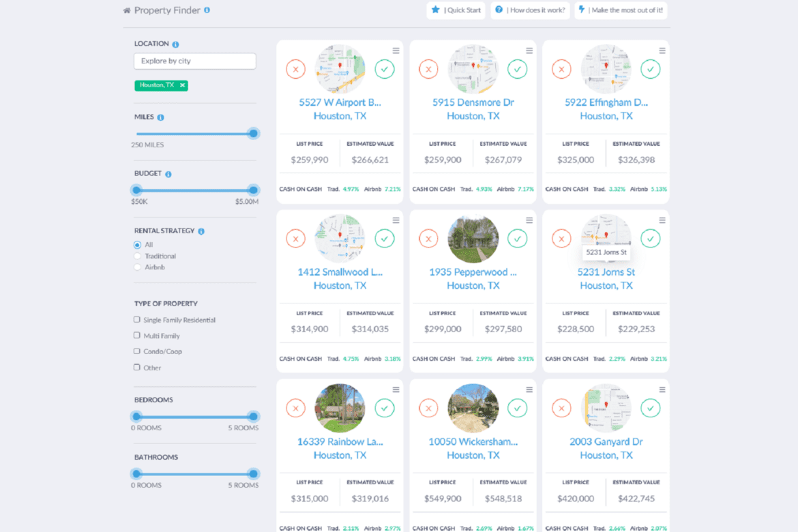
Task: Open the 1412 Smallwood card hamburger menu
Action: tap(396, 220)
